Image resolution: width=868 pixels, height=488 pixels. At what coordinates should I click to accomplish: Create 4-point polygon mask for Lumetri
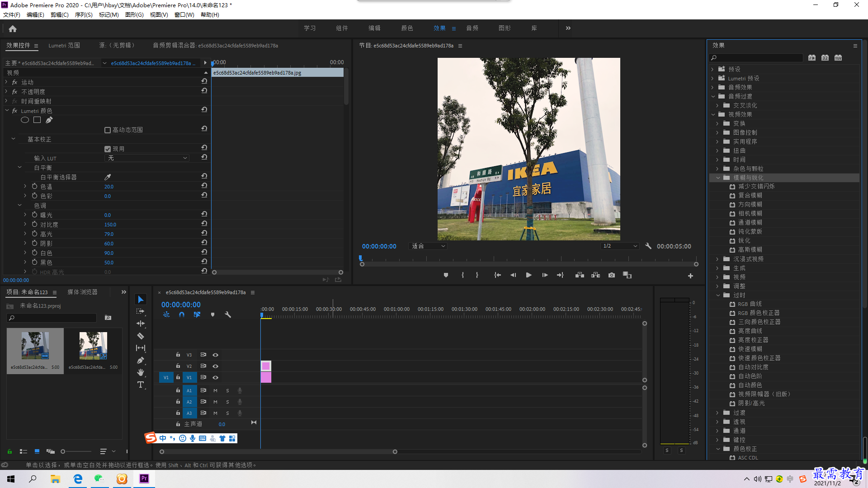click(x=37, y=120)
